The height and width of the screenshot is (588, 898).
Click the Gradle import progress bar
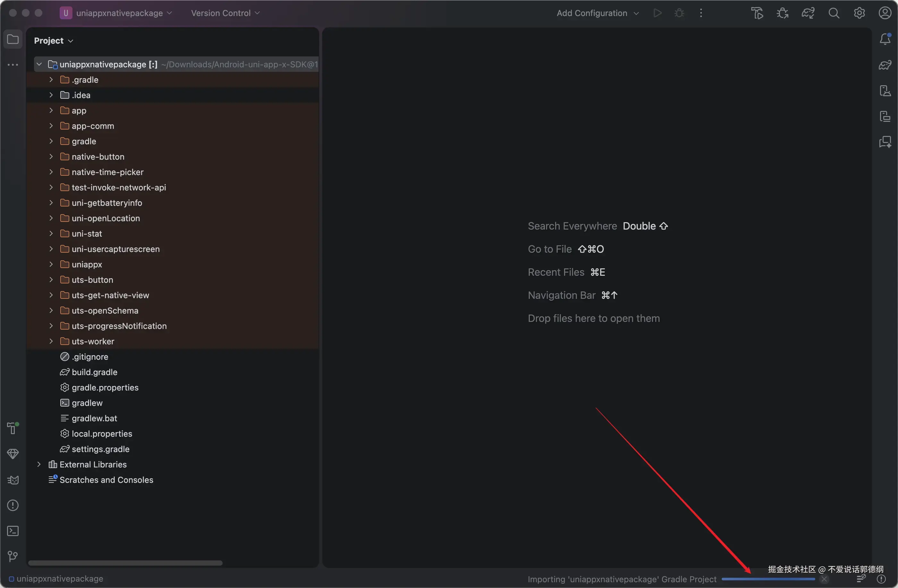click(x=768, y=579)
